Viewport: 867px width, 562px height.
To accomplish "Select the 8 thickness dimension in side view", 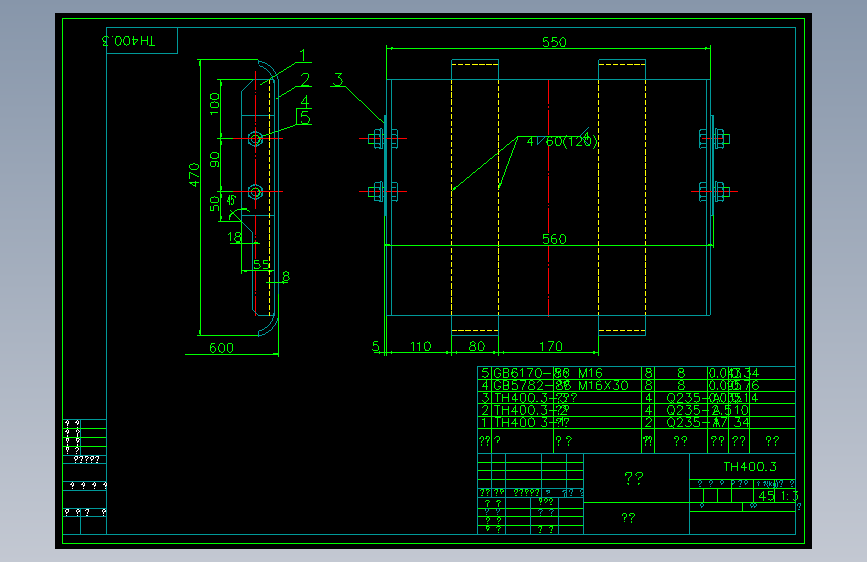I will (x=286, y=277).
